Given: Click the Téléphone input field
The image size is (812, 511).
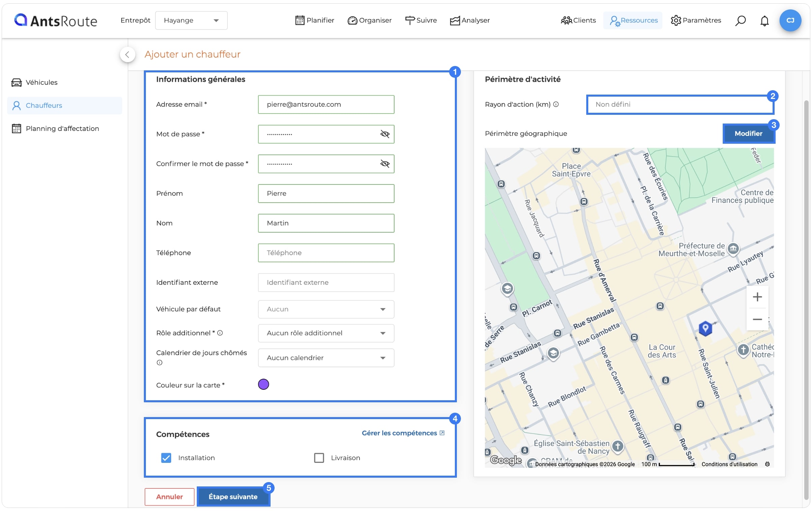Looking at the screenshot, I should (326, 253).
